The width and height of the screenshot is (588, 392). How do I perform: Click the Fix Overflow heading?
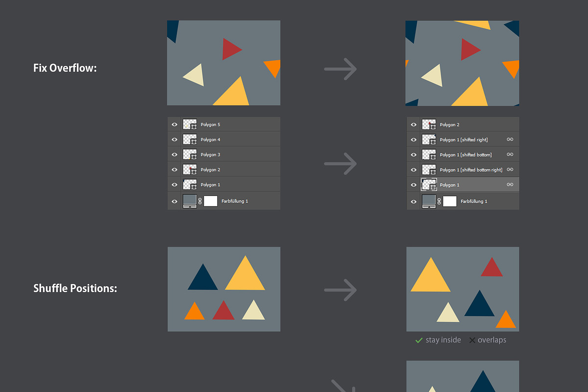click(x=65, y=68)
